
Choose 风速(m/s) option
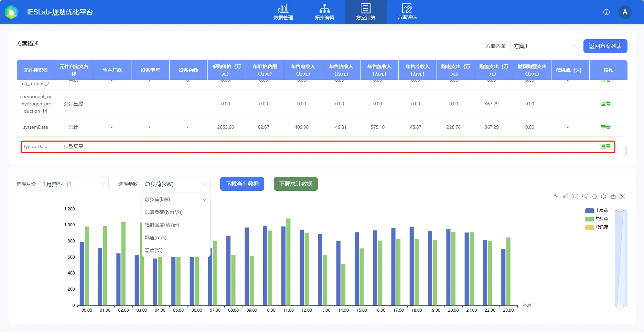[176, 238]
